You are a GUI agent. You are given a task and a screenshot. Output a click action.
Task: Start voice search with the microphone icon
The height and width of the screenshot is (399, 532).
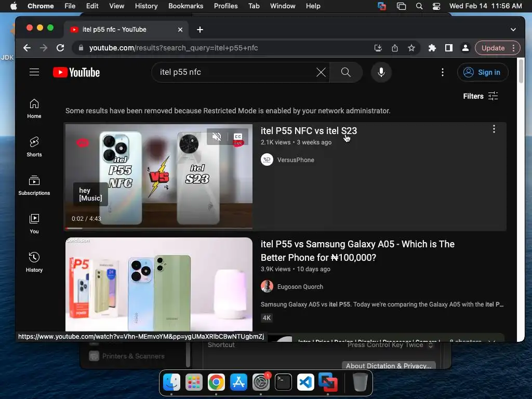381,72
